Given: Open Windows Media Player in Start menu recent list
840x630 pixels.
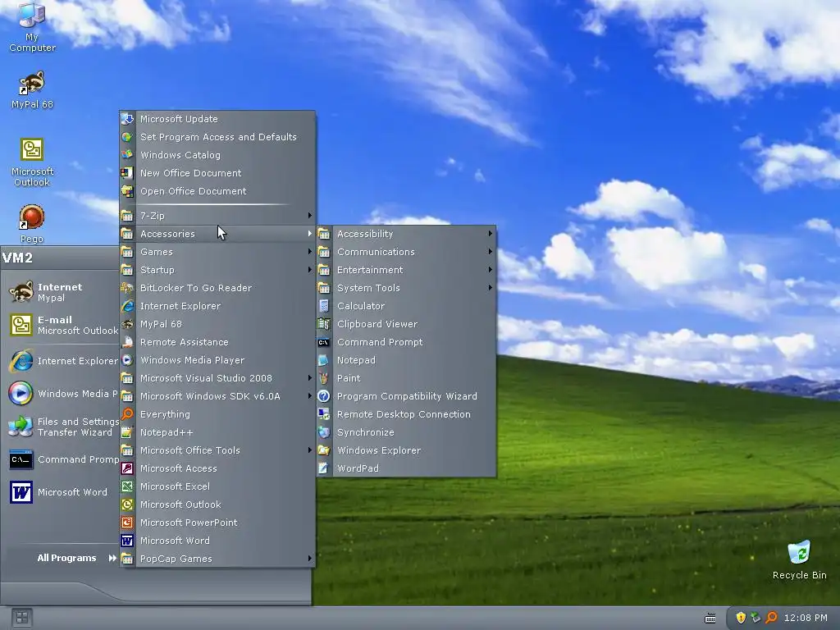Looking at the screenshot, I should [x=61, y=394].
